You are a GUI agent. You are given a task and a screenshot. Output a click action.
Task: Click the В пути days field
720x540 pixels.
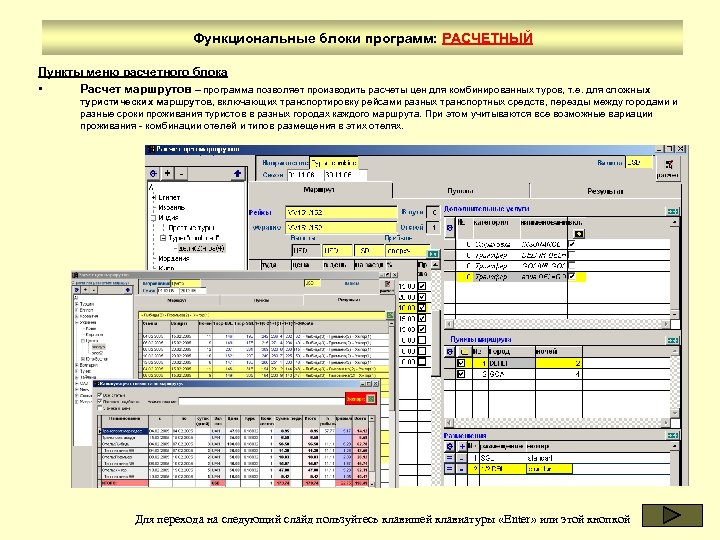(433, 213)
